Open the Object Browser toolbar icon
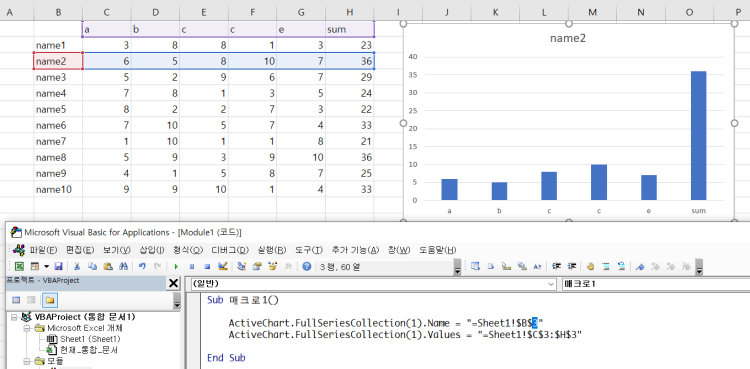This screenshot has width=750, height=369. (273, 266)
